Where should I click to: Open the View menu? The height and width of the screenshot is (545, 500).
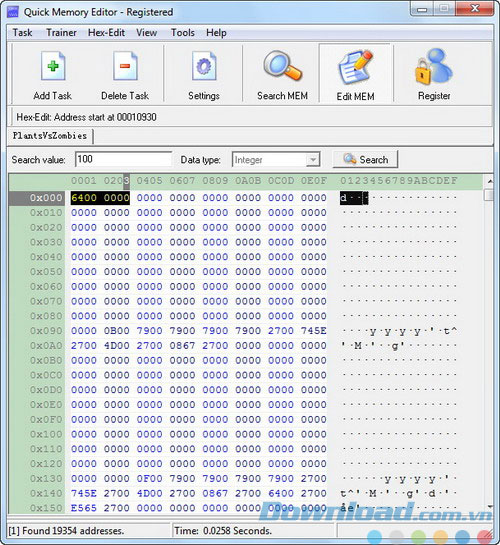tap(146, 33)
